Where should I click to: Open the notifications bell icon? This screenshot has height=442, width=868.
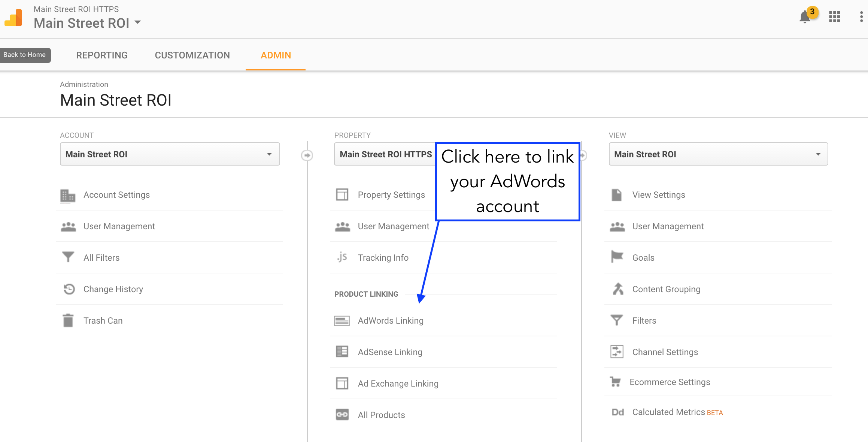(805, 17)
